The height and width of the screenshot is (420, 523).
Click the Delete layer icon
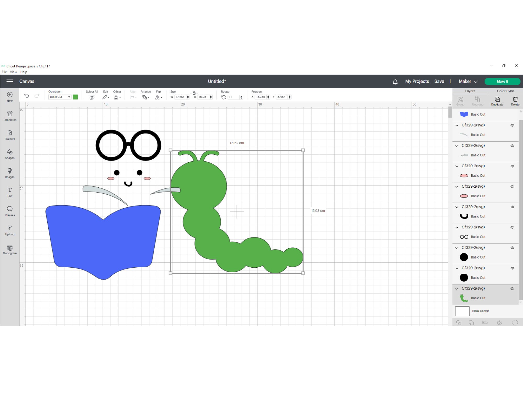pos(515,99)
